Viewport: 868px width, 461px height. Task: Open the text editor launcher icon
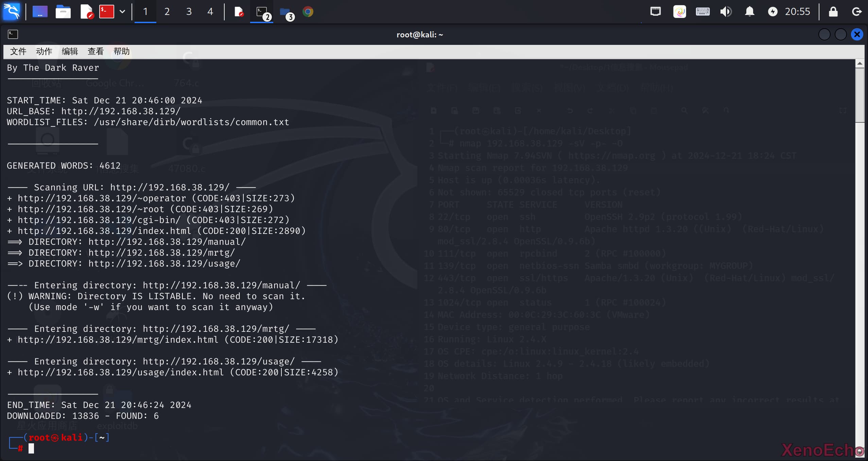tap(86, 12)
